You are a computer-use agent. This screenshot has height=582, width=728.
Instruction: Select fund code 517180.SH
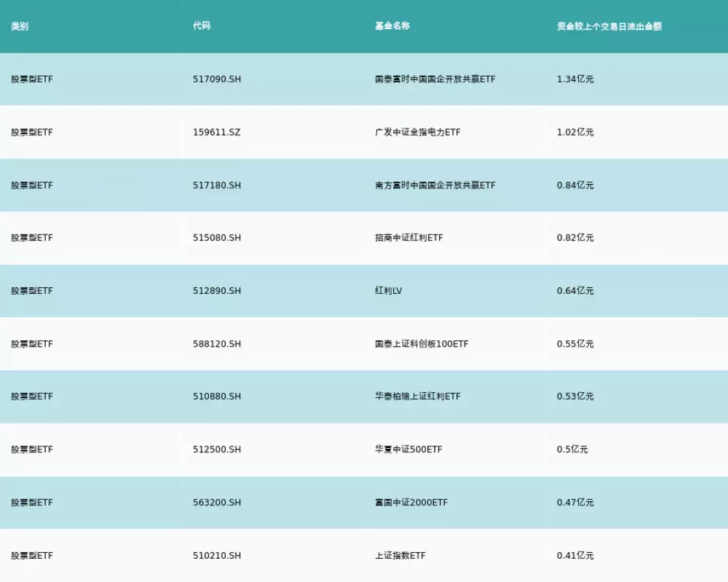click(217, 186)
